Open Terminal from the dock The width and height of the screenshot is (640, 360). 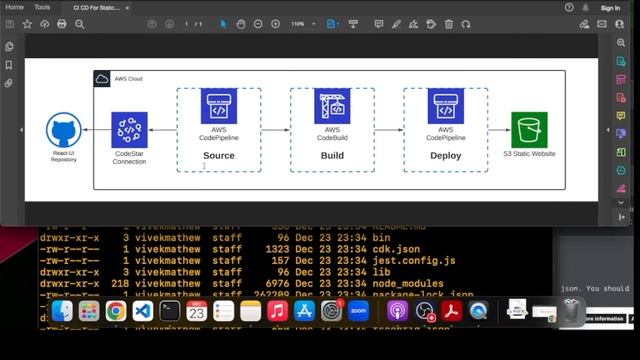[x=169, y=311]
